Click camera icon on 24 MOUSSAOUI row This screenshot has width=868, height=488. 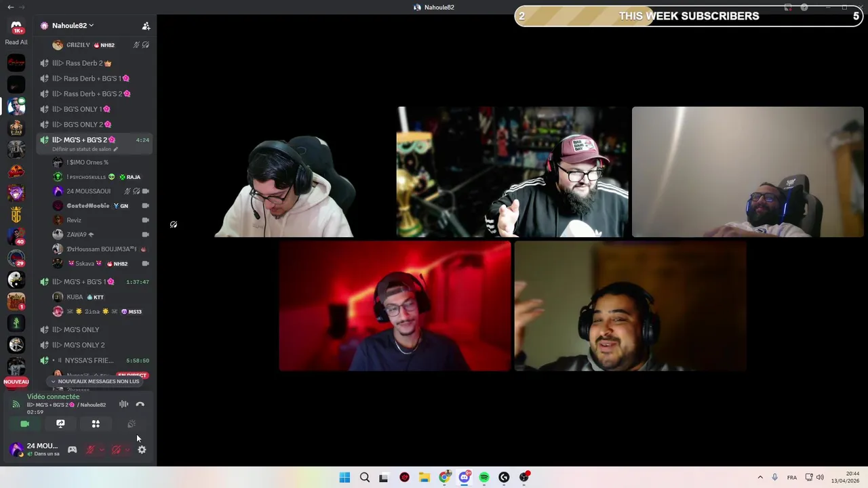click(x=145, y=191)
